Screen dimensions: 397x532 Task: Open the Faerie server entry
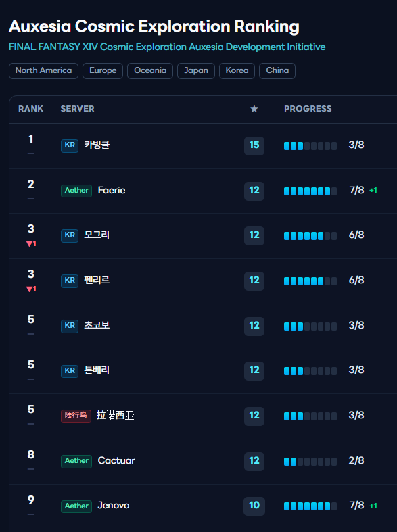click(112, 191)
